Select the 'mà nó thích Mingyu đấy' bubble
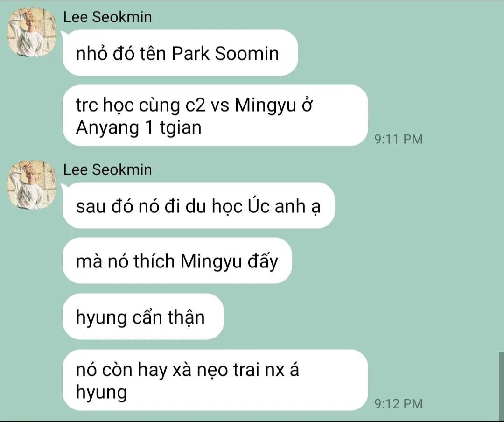504x422 pixels. coord(177,260)
